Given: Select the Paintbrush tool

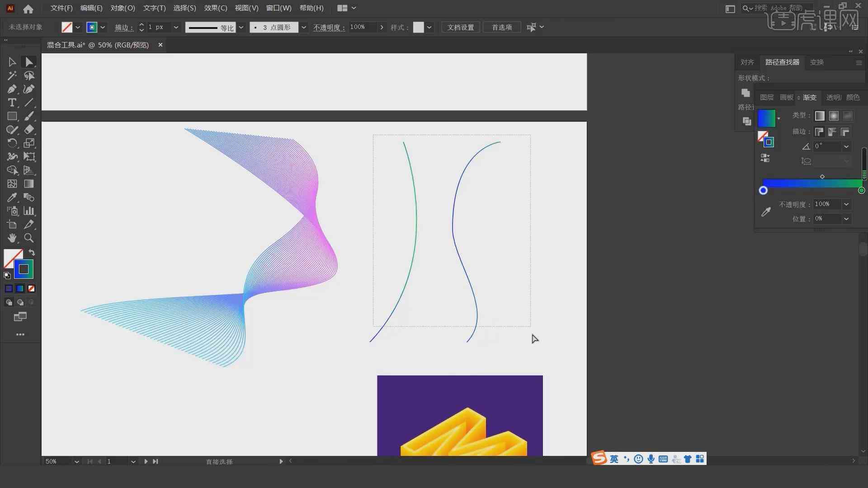Looking at the screenshot, I should 29,116.
